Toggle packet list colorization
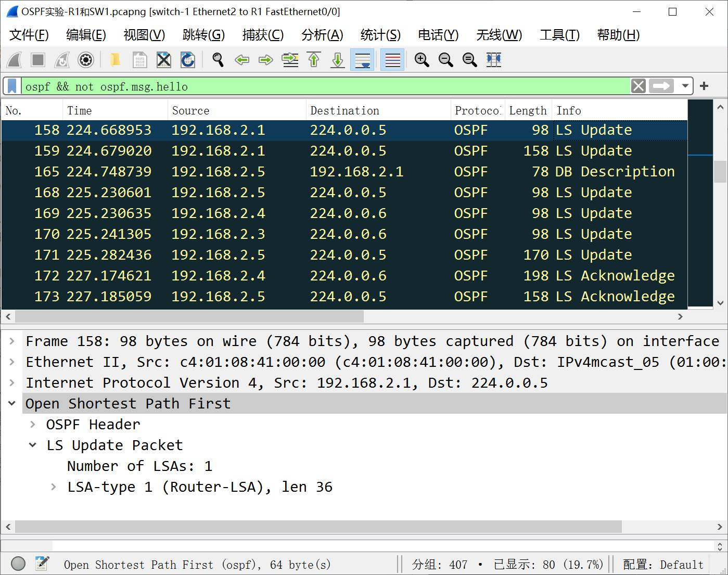 [392, 60]
